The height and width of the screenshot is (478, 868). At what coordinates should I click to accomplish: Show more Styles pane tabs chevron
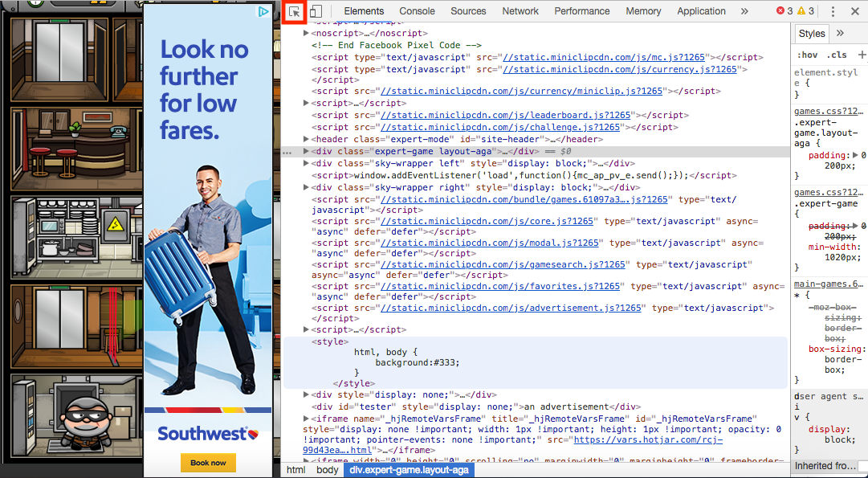coord(840,33)
